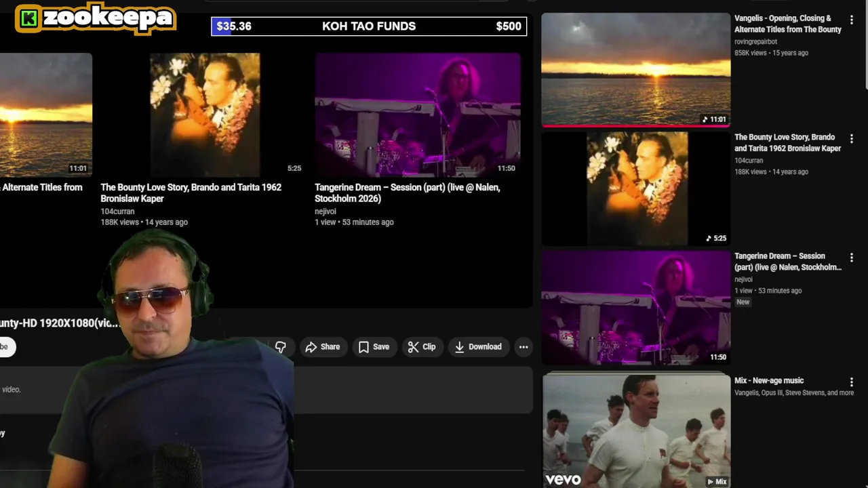
Task: Open options for Mix New-age music
Action: 852,382
